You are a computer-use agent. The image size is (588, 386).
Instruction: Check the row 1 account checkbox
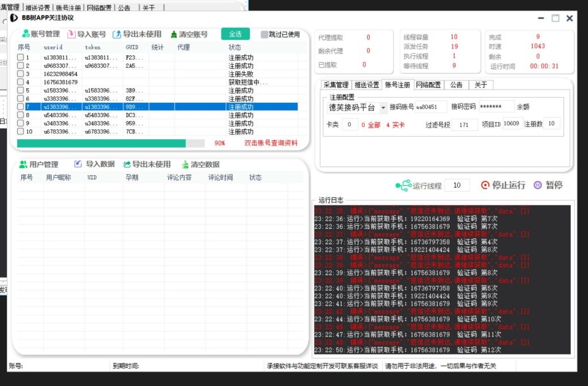22,57
